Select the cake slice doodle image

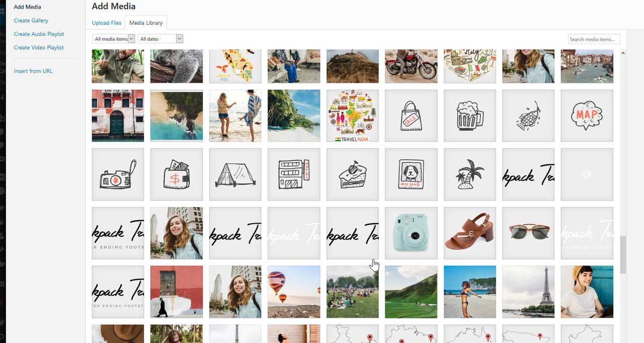[353, 174]
